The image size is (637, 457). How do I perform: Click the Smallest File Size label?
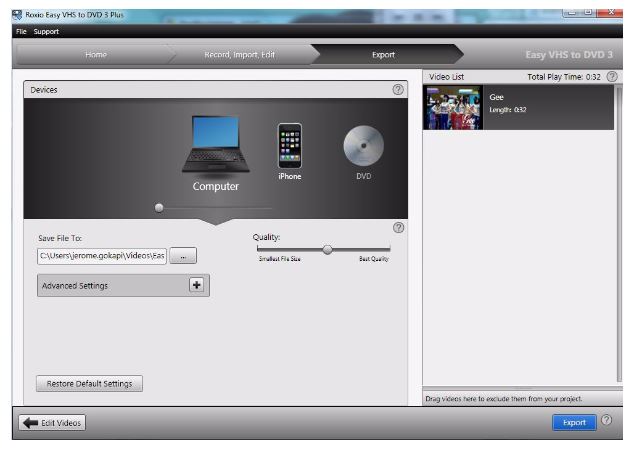point(280,259)
